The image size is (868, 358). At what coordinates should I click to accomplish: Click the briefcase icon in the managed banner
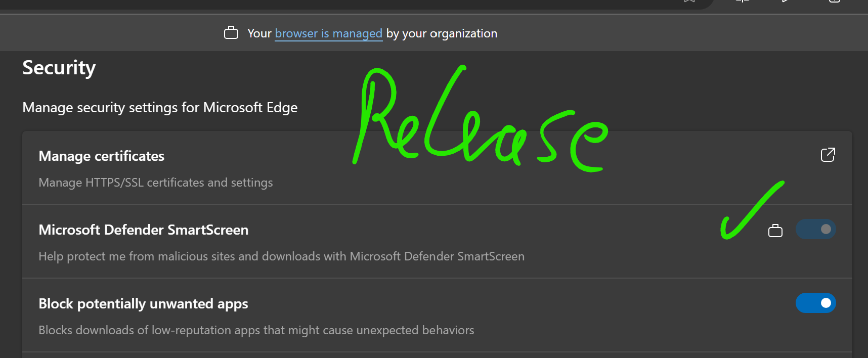pos(231,33)
